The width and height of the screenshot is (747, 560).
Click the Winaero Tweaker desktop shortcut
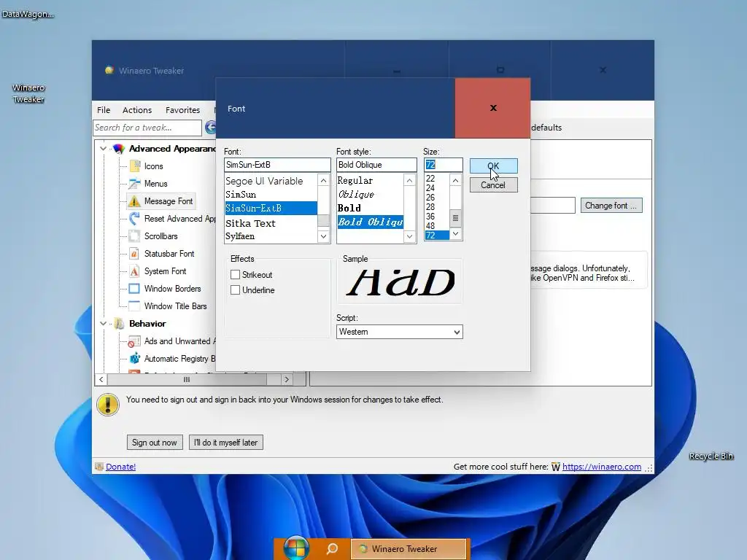pyautogui.click(x=28, y=93)
